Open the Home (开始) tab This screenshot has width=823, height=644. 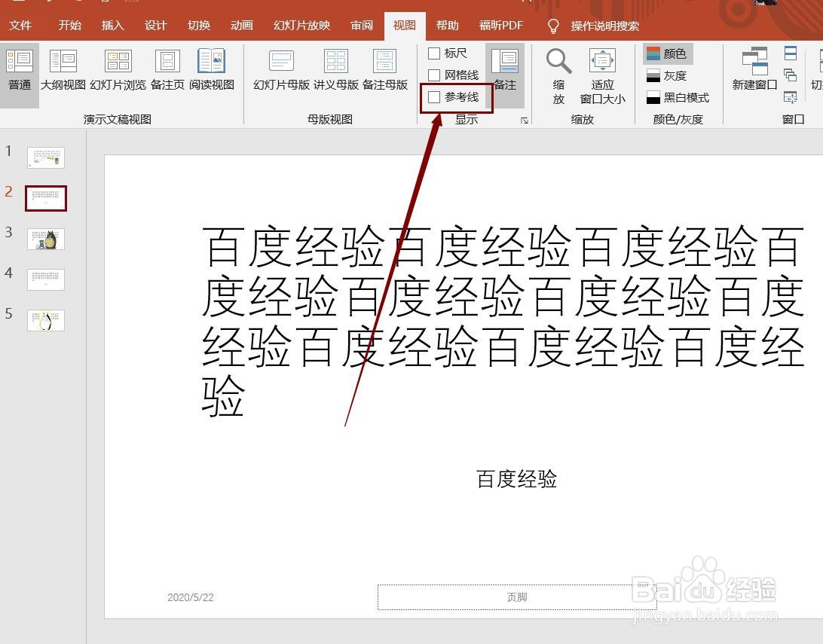[69, 25]
